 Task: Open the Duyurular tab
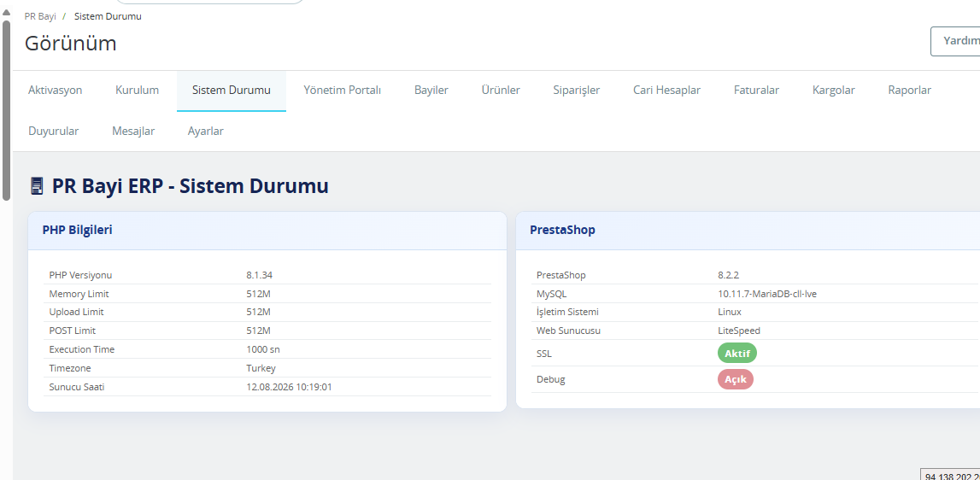click(x=53, y=132)
